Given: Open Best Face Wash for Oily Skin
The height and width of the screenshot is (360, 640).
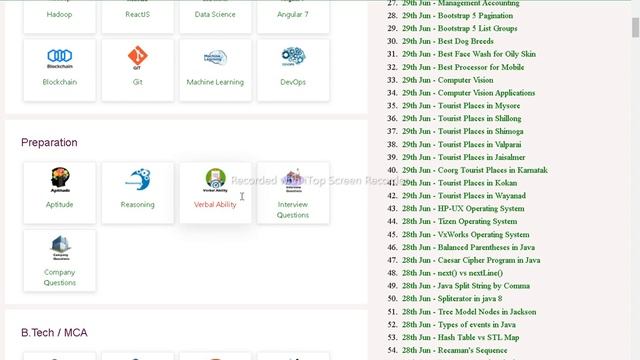Looking at the screenshot, I should (469, 54).
